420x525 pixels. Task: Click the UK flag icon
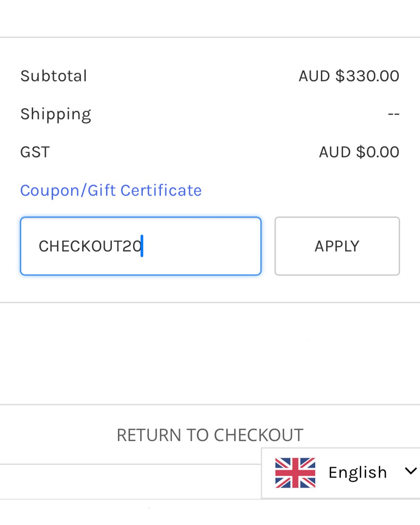[295, 473]
